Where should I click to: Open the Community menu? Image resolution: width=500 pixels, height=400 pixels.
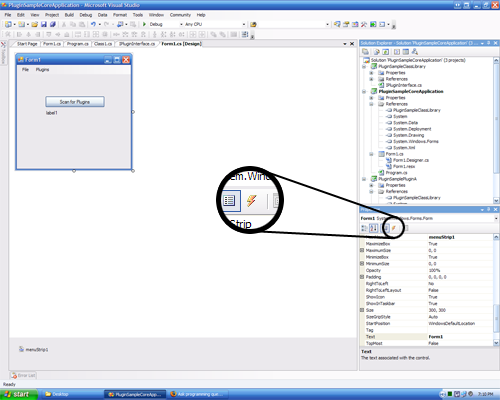[180, 15]
